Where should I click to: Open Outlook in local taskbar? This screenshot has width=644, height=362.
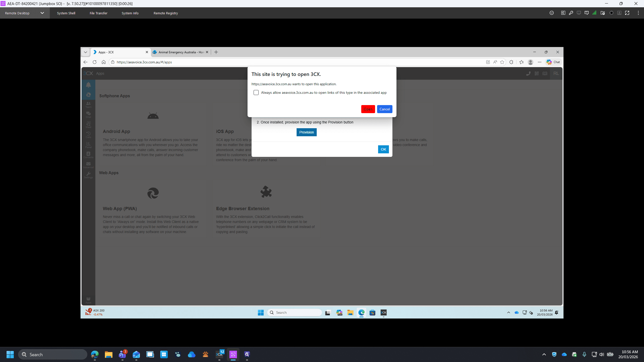click(x=136, y=354)
